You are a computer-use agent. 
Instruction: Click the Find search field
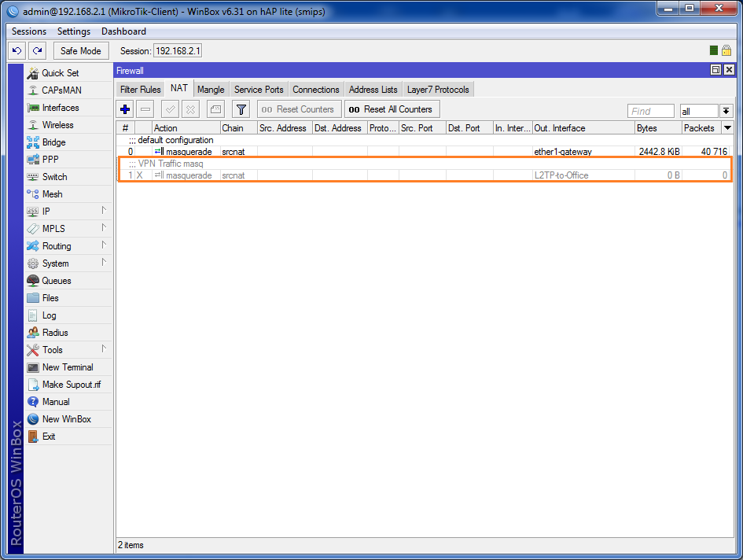pyautogui.click(x=650, y=111)
